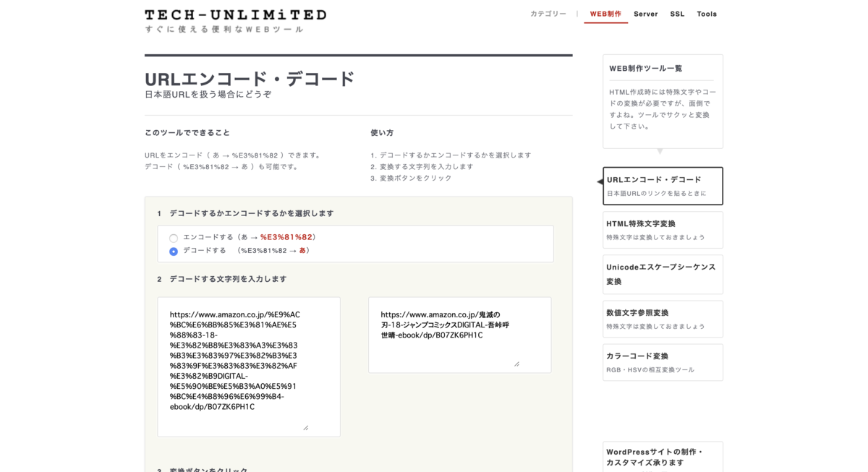Switch to the WEB制作 navigation tab
This screenshot has width=868, height=472.
(605, 14)
